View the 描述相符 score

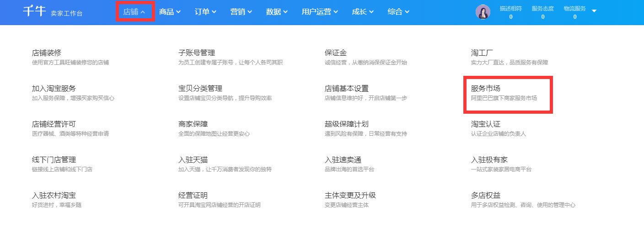tap(510, 13)
